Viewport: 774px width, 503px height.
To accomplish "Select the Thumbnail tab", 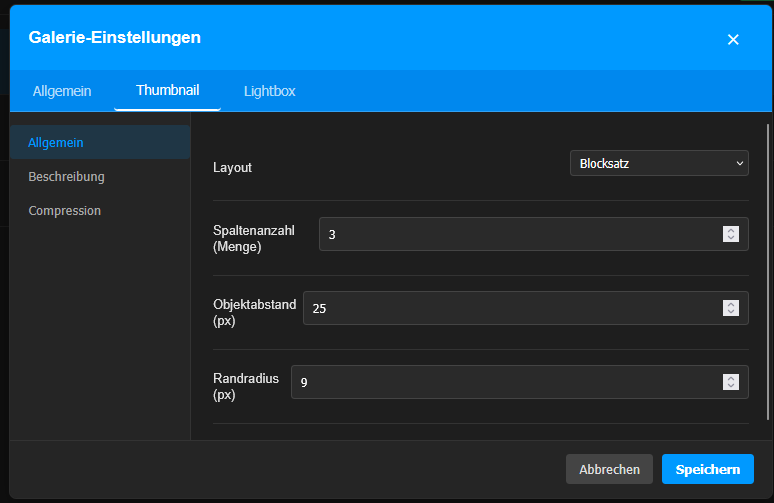I will click(167, 91).
